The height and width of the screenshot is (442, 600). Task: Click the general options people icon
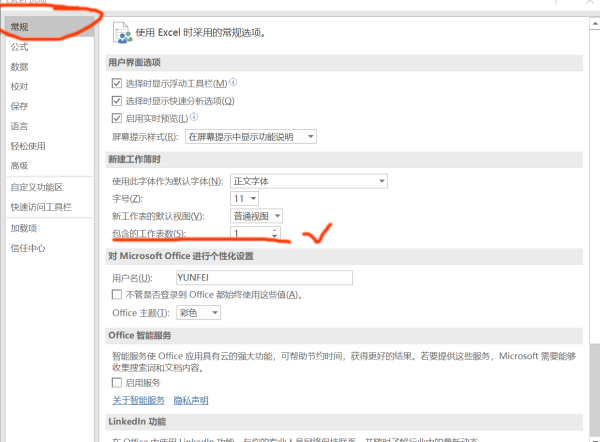[122, 33]
